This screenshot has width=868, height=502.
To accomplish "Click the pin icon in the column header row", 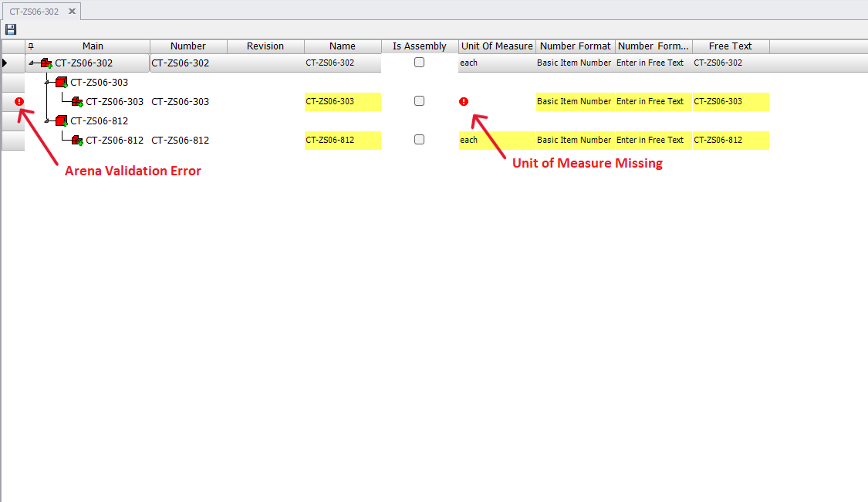I will (x=31, y=46).
